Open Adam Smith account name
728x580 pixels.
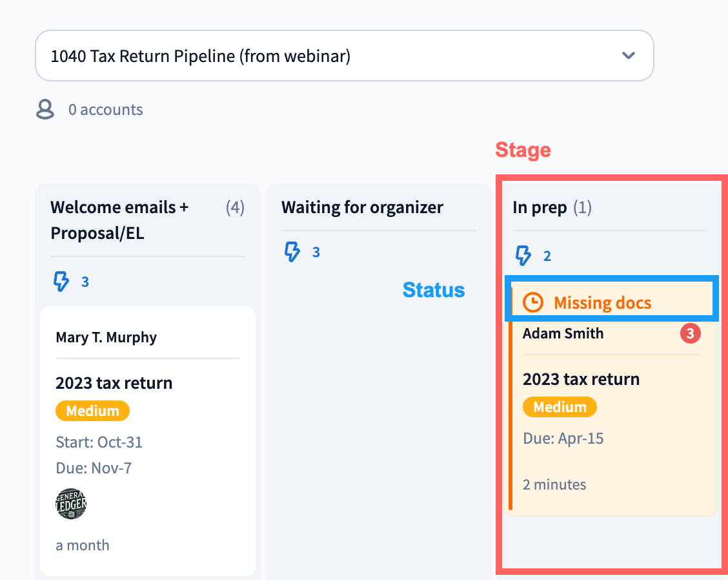tap(563, 334)
